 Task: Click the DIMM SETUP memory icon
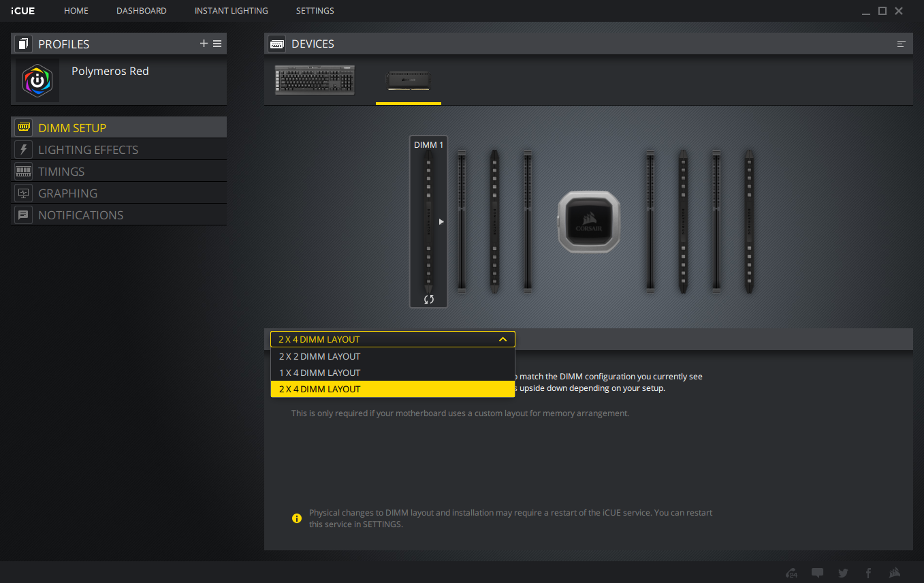click(24, 127)
